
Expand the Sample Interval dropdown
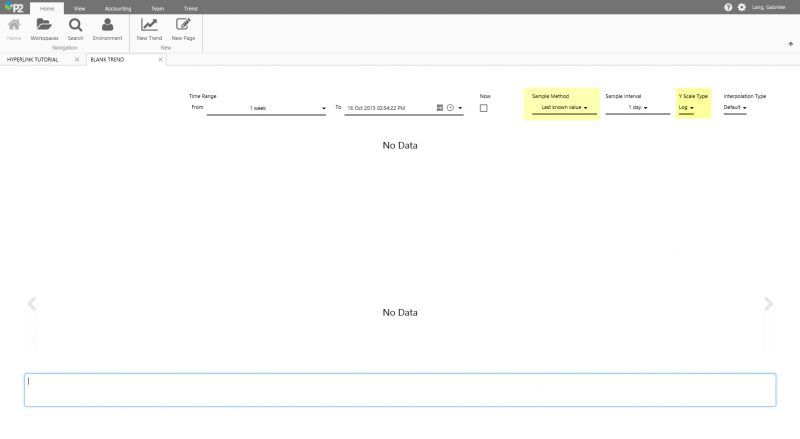pyautogui.click(x=637, y=107)
